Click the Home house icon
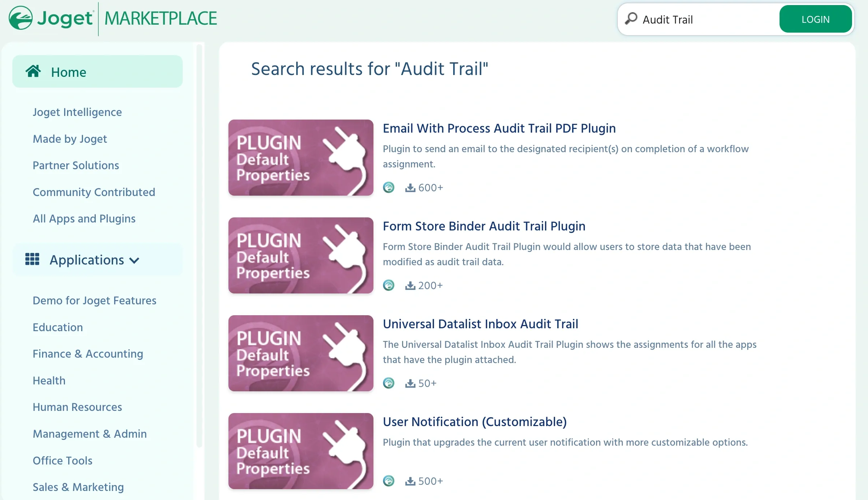 tap(33, 71)
